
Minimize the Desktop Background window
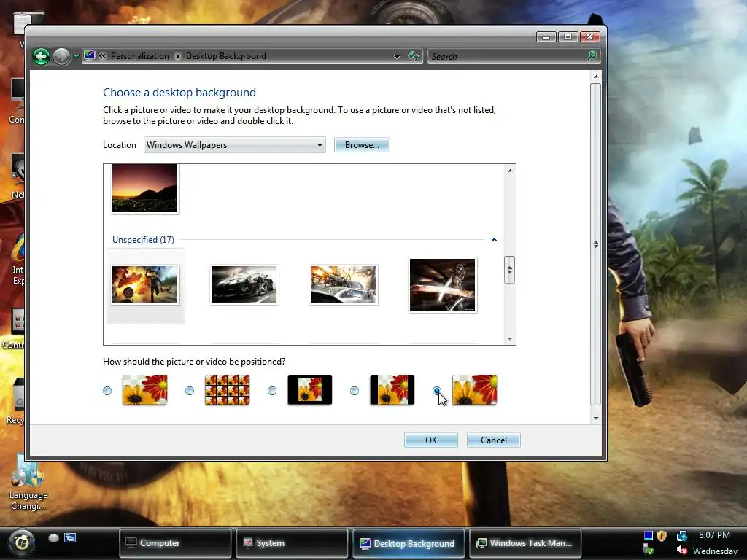click(x=546, y=36)
